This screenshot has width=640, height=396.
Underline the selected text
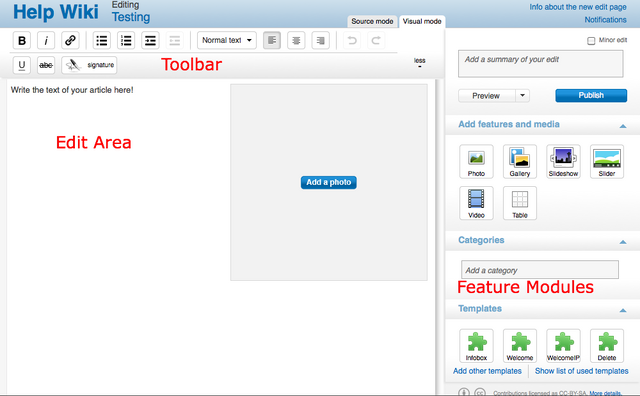pyautogui.click(x=22, y=65)
